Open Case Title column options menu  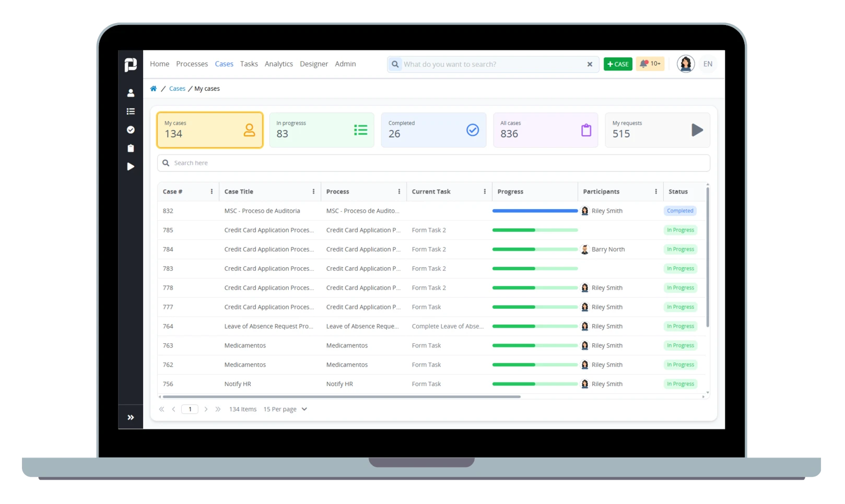pos(313,191)
